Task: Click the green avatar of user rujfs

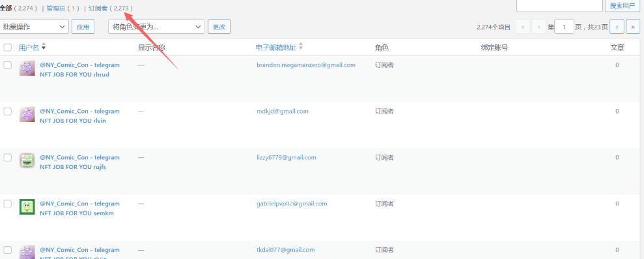Action: (27, 160)
